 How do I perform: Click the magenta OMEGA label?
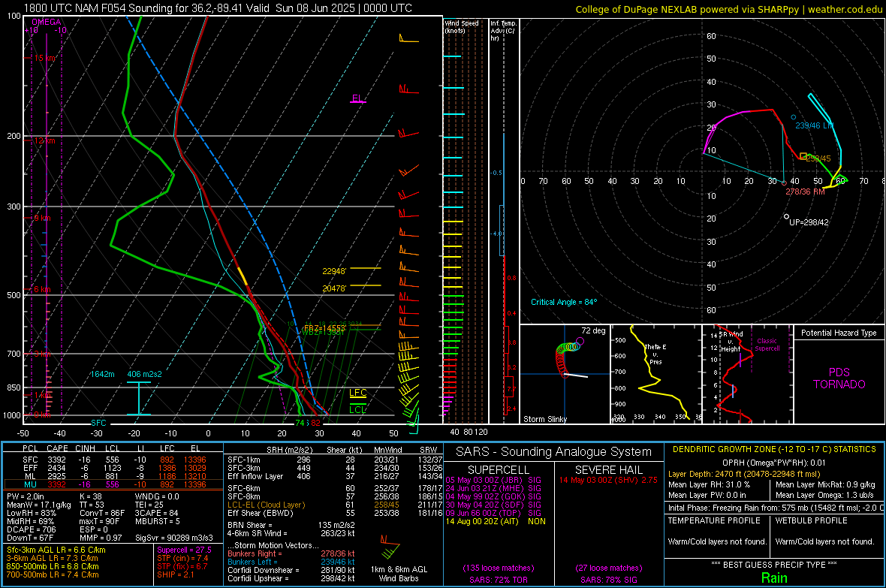tap(47, 22)
